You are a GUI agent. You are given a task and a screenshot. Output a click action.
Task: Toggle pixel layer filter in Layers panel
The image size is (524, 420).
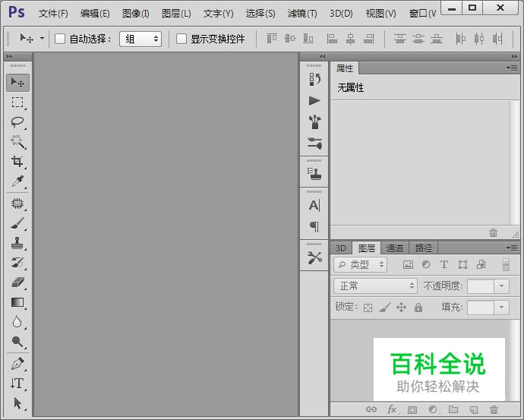tap(408, 264)
